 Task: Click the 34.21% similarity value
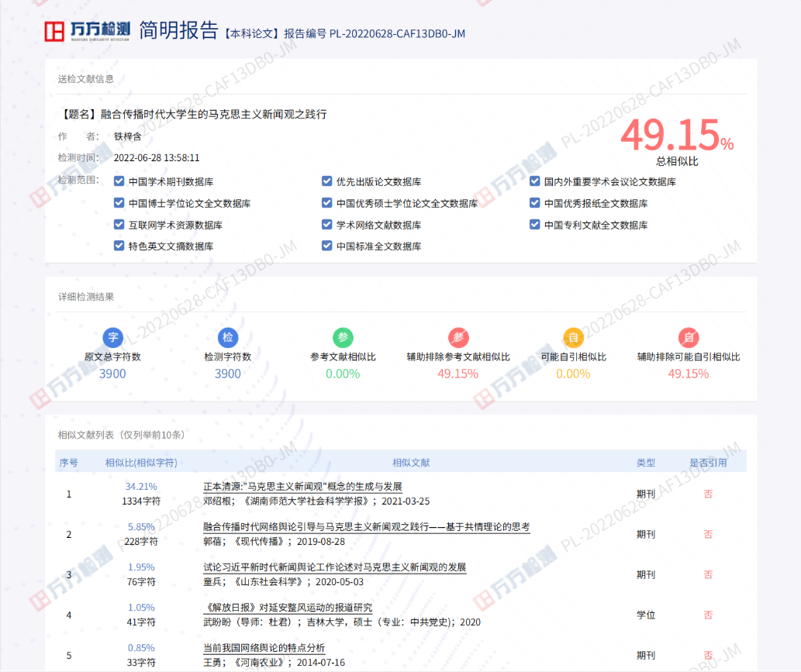(141, 487)
